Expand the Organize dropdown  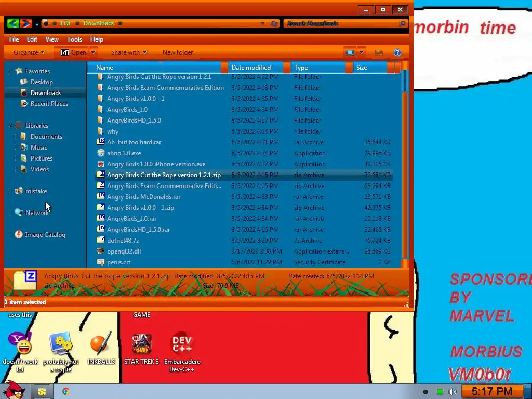tap(29, 52)
